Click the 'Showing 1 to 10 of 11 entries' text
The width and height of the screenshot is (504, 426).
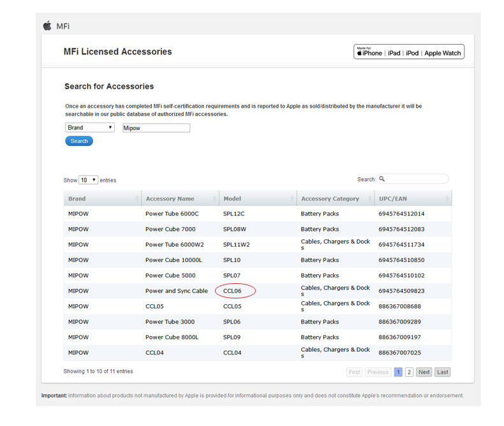click(98, 371)
